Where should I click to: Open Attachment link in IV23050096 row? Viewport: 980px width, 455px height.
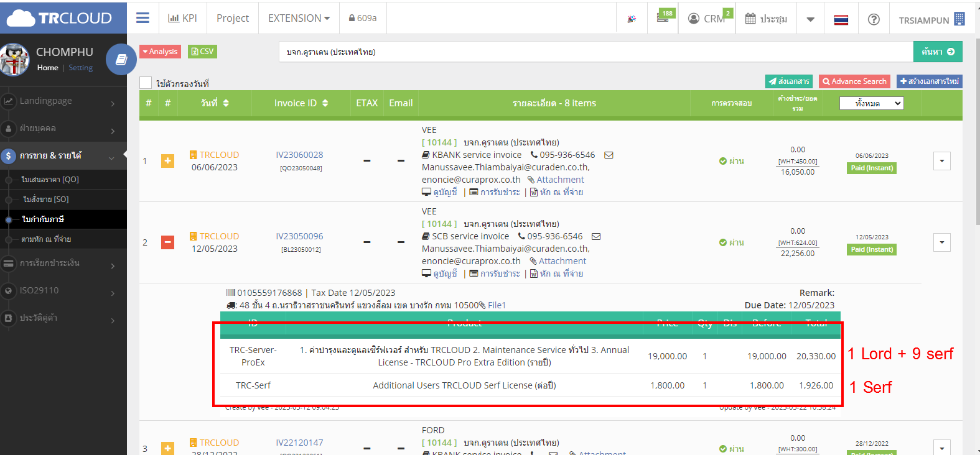point(558,261)
